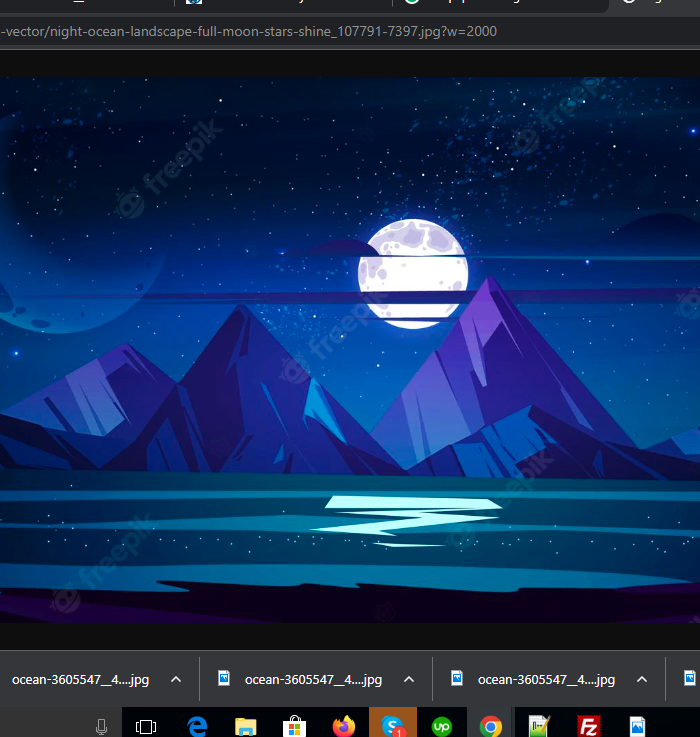This screenshot has width=700, height=737.
Task: Open the leftmost ocean-3605547__4....jpg download
Action: coord(80,680)
